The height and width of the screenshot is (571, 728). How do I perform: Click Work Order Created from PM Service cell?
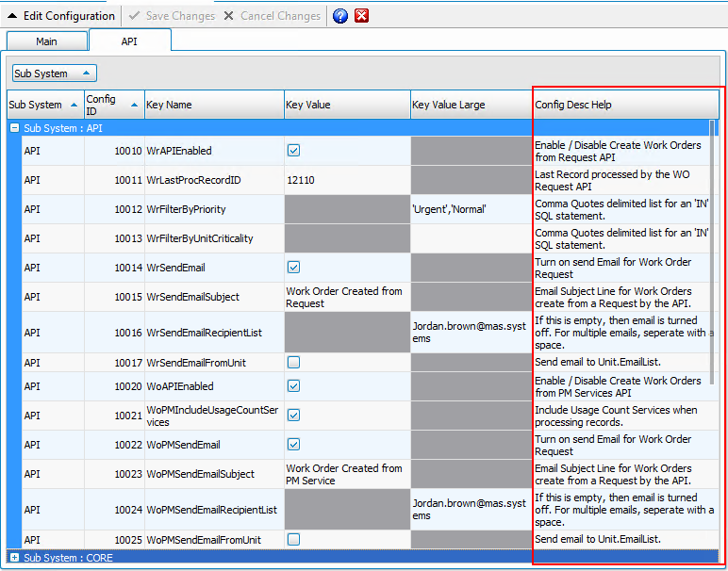(x=347, y=474)
